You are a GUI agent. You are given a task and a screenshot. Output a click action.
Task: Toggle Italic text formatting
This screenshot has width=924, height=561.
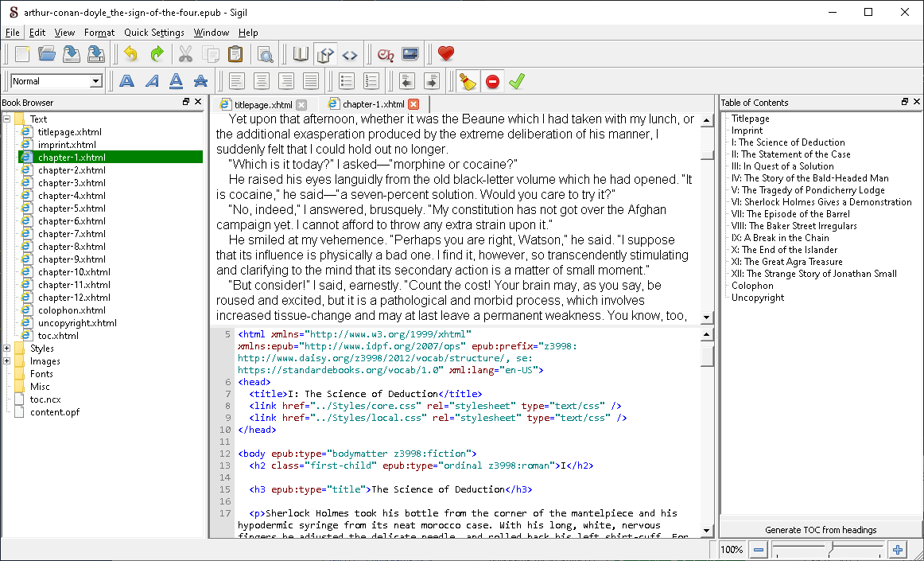pos(151,81)
